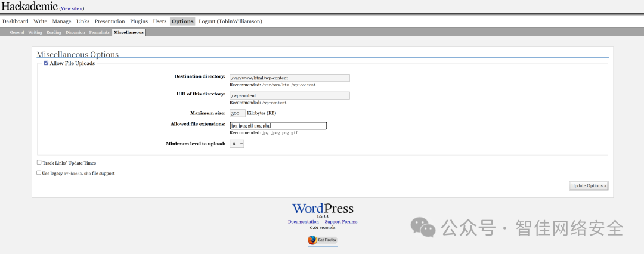644x254 pixels.
Task: Enable legacy my-hacks.php file support
Action: tap(39, 173)
